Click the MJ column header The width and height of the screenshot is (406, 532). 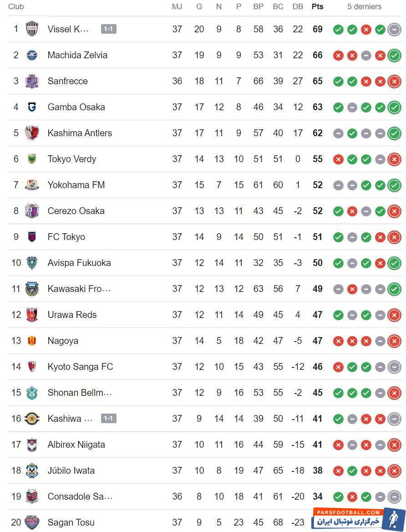[x=177, y=6]
